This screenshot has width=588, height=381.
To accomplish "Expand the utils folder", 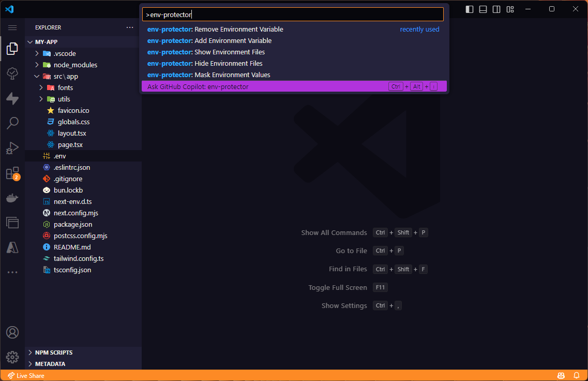I will coord(83,99).
